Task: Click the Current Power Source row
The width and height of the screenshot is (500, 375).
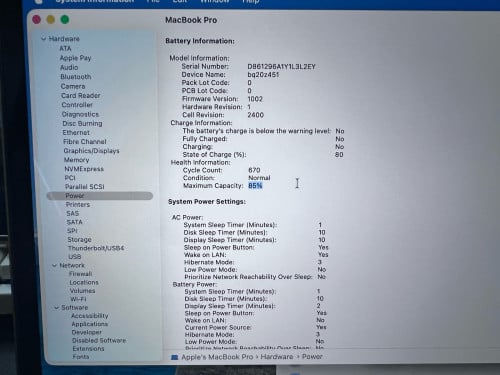Action: click(x=256, y=328)
